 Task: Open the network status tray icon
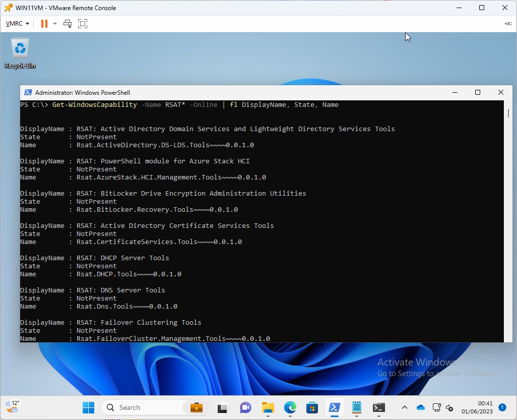436,408
